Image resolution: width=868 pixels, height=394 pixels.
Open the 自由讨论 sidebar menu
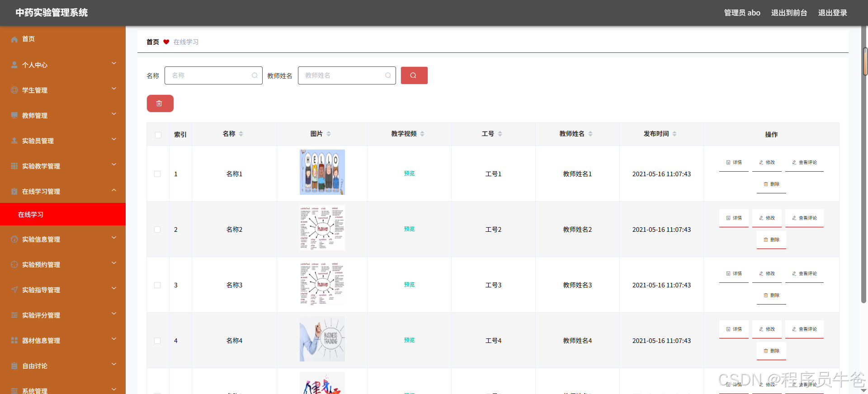[x=63, y=366]
